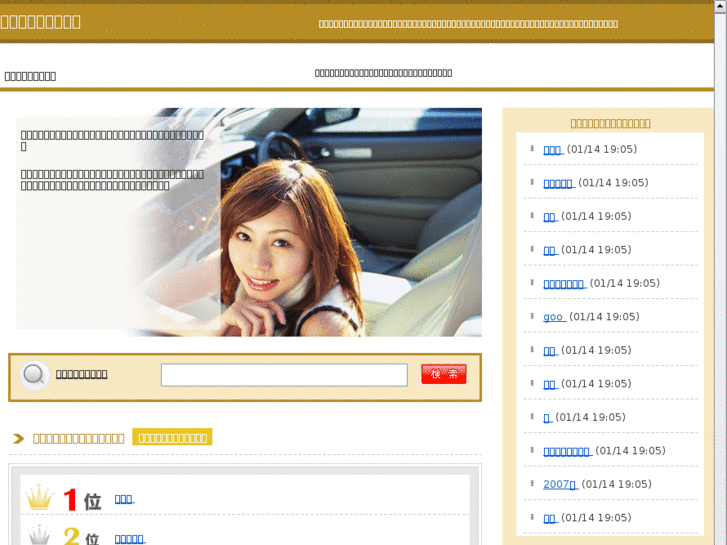727x545 pixels.
Task: Open the topmost three-character sidebar link
Action: (553, 149)
